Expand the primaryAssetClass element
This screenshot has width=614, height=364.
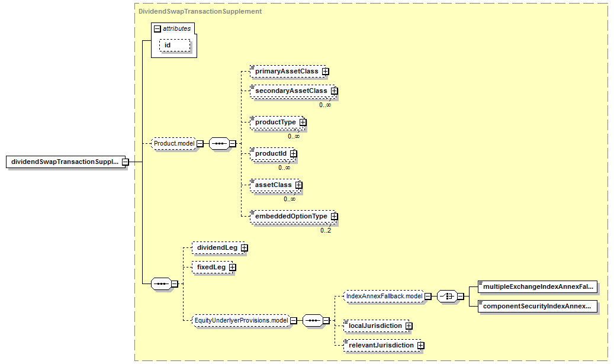326,72
